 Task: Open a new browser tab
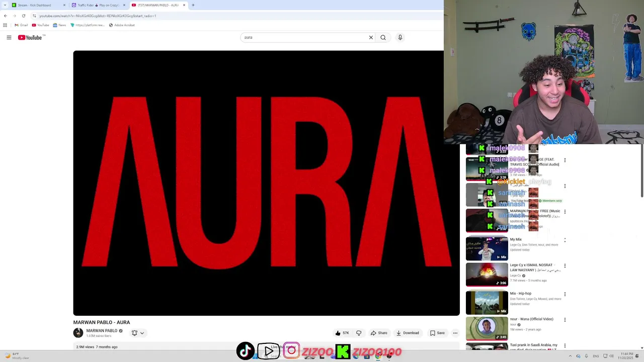pyautogui.click(x=193, y=5)
